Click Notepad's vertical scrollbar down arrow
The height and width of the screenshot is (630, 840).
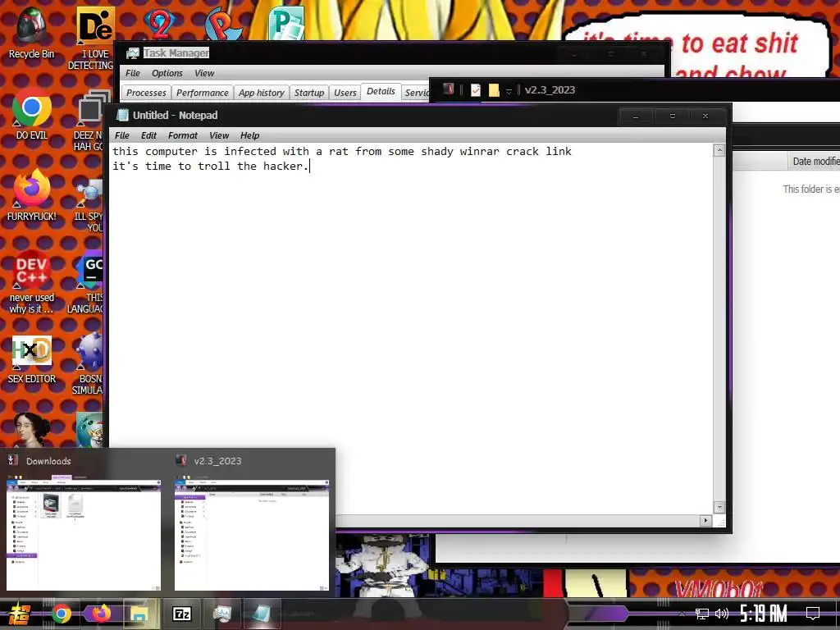click(x=719, y=507)
